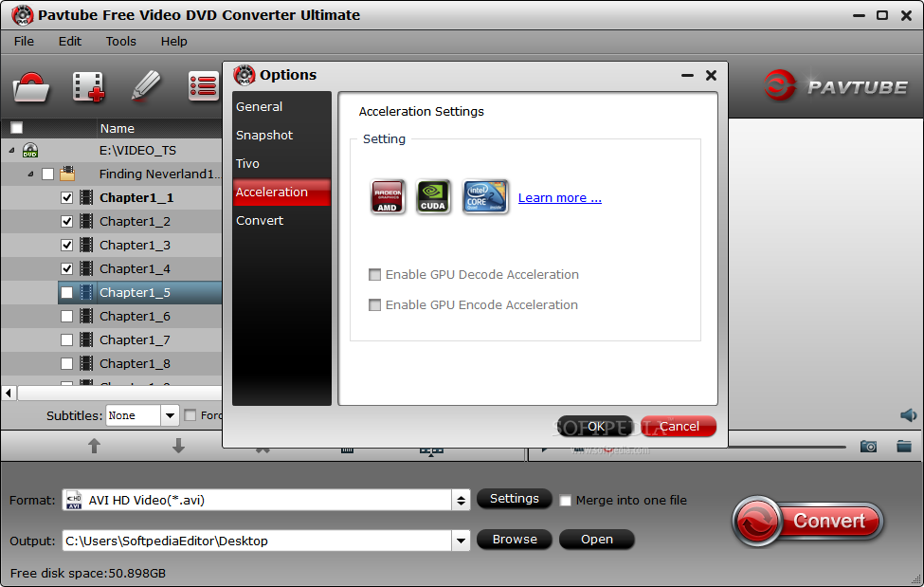This screenshot has width=924, height=587.
Task: Click the Browse button
Action: tap(515, 540)
